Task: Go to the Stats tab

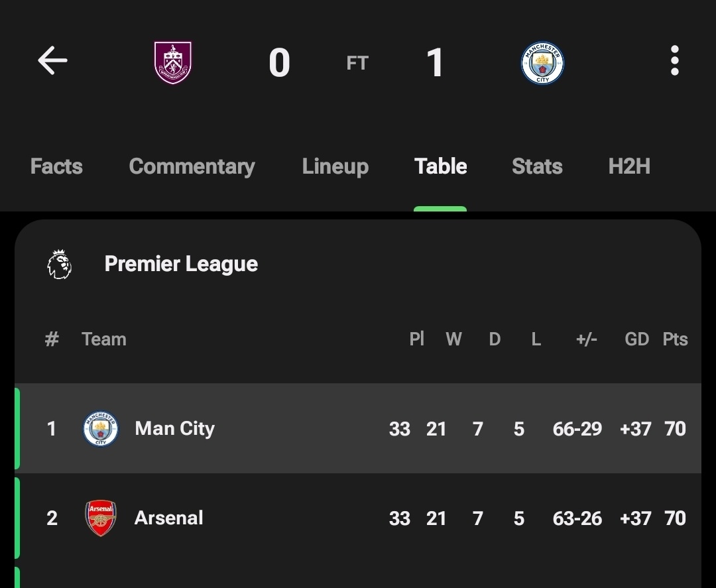Action: pyautogui.click(x=537, y=166)
